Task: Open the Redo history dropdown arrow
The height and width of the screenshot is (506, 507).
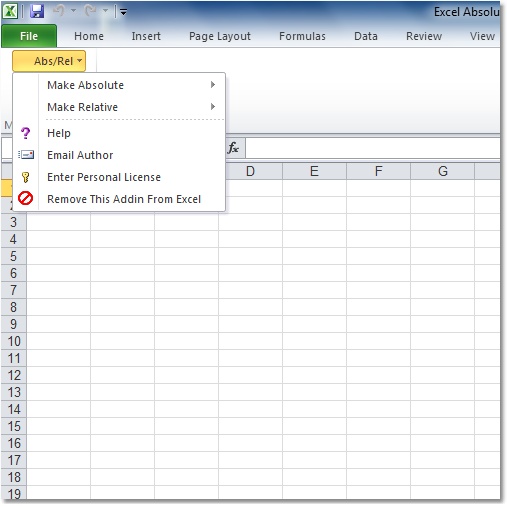Action: coord(105,11)
